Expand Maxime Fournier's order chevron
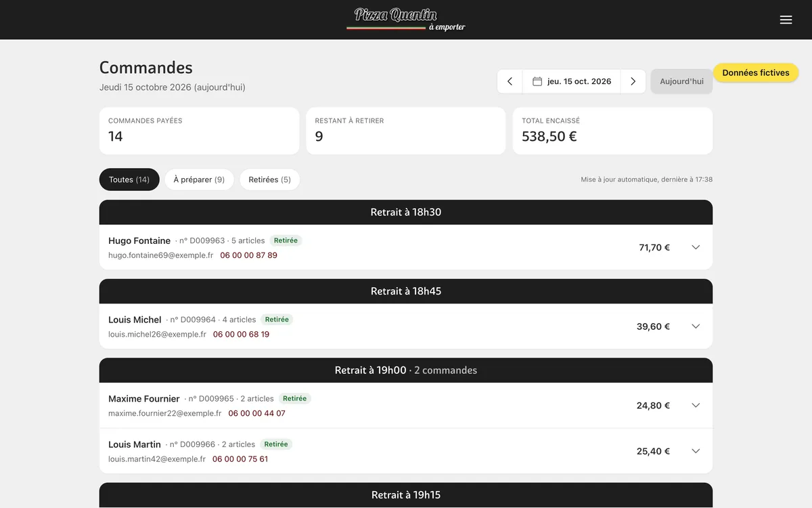This screenshot has height=508, width=812. pos(696,406)
